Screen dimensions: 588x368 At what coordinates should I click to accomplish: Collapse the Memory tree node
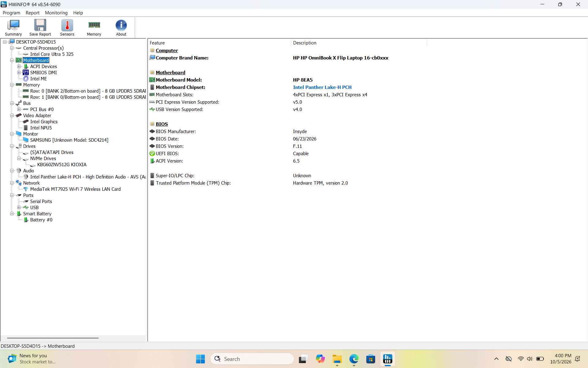12,85
